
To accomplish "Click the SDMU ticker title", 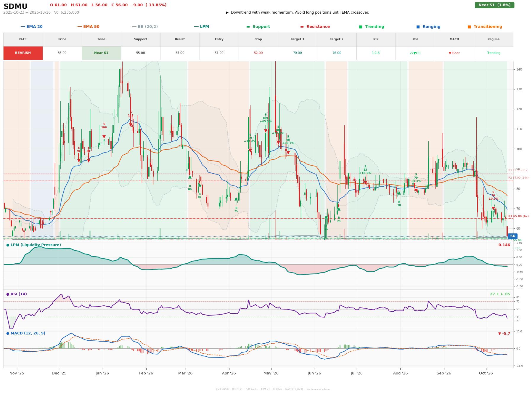I will pyautogui.click(x=15, y=7).
